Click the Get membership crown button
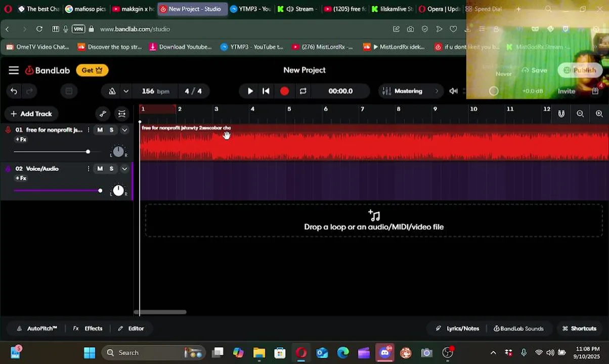 [x=92, y=70]
